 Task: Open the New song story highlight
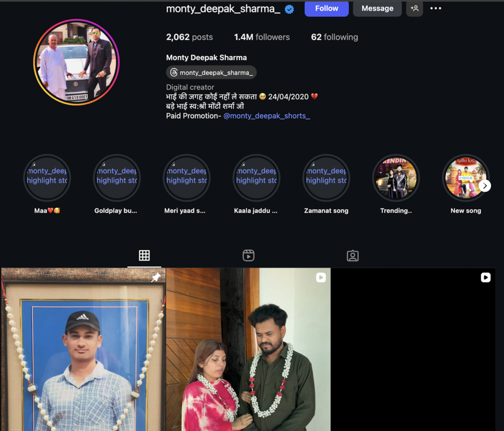click(x=466, y=178)
